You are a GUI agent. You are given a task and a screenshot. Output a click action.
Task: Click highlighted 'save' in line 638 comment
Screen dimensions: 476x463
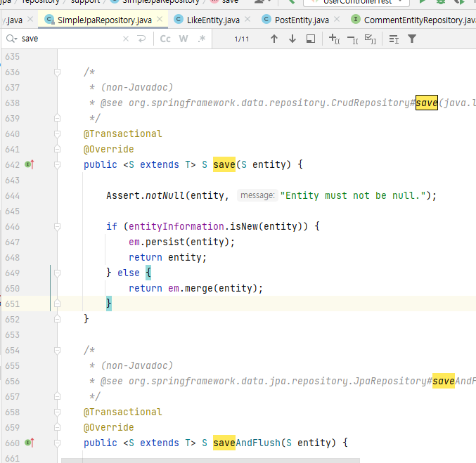coord(427,103)
